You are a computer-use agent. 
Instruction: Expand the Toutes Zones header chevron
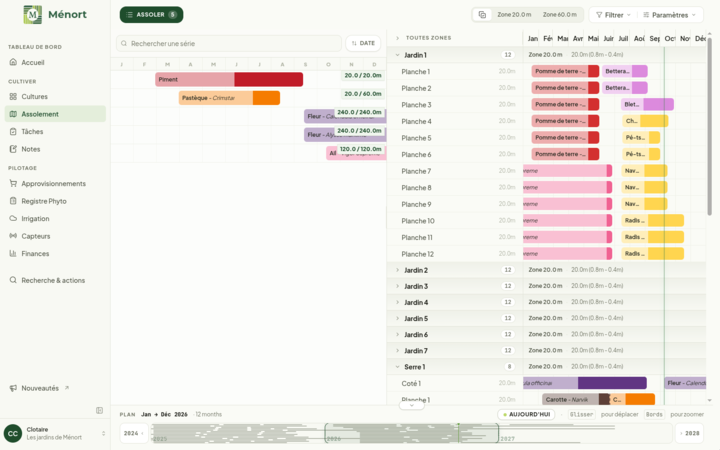coord(398,38)
